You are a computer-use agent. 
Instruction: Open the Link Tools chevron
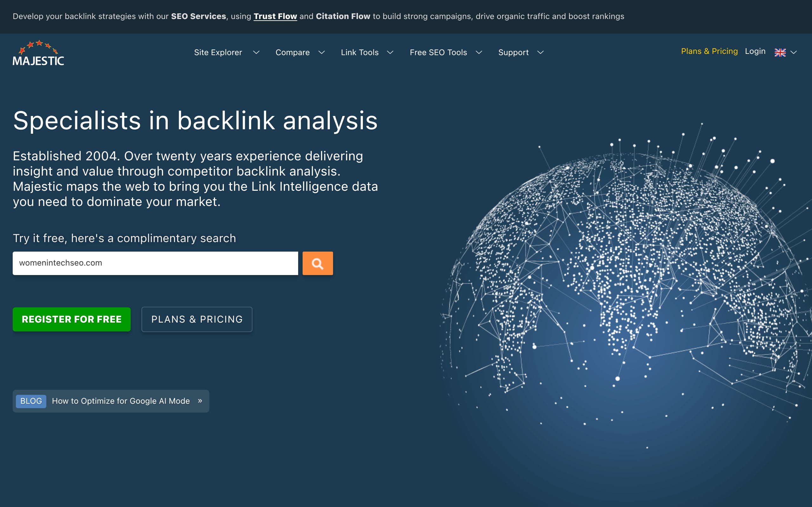[x=390, y=52]
